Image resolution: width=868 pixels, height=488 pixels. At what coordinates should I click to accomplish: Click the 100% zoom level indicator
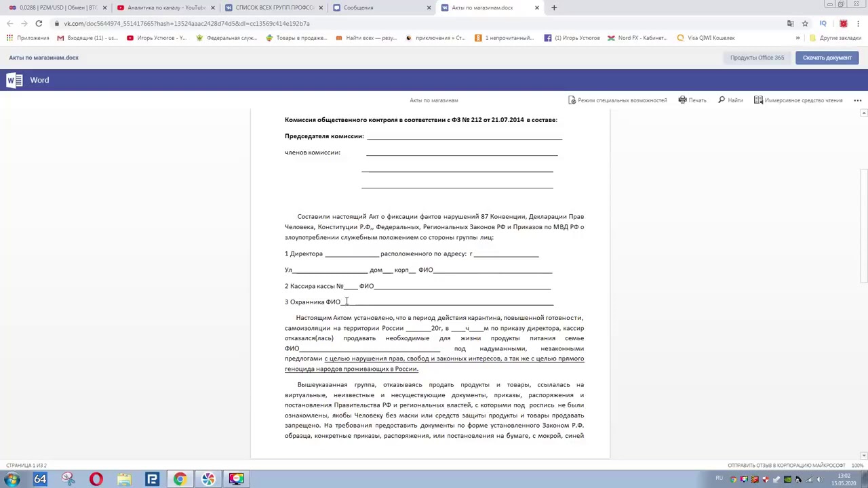point(857,466)
